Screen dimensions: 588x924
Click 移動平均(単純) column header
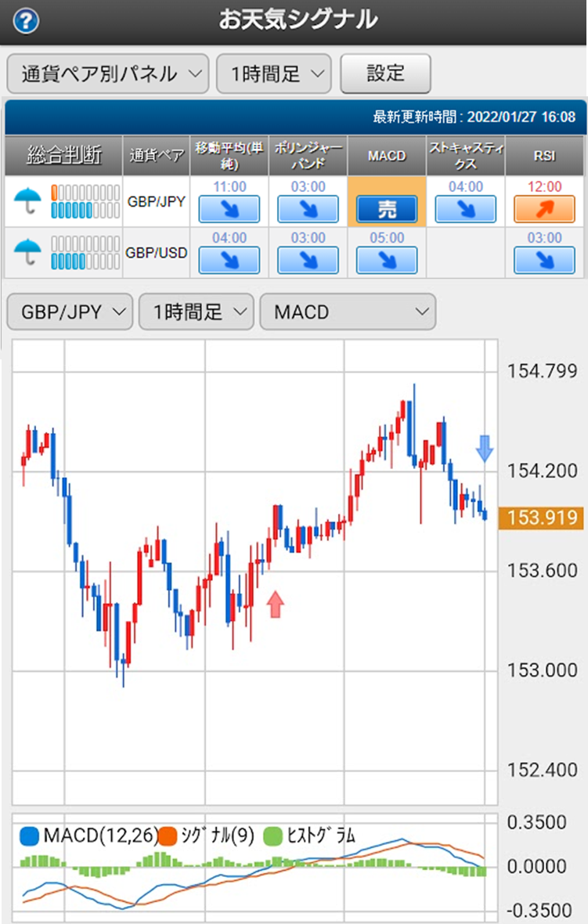pyautogui.click(x=229, y=156)
